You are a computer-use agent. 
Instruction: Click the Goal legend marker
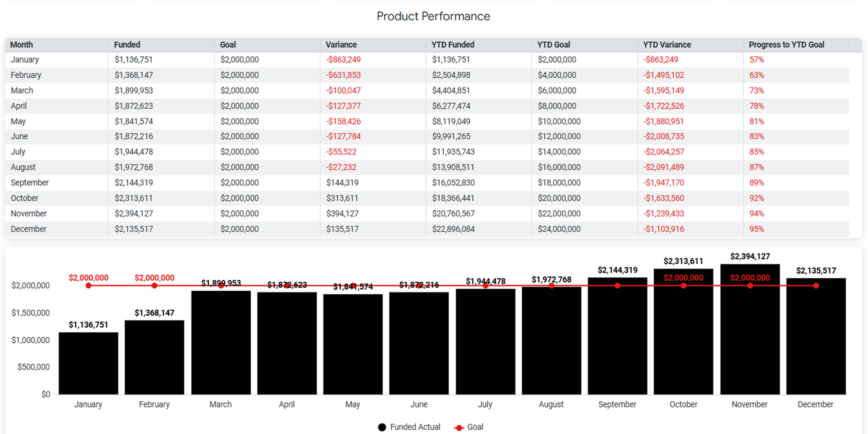(x=459, y=427)
